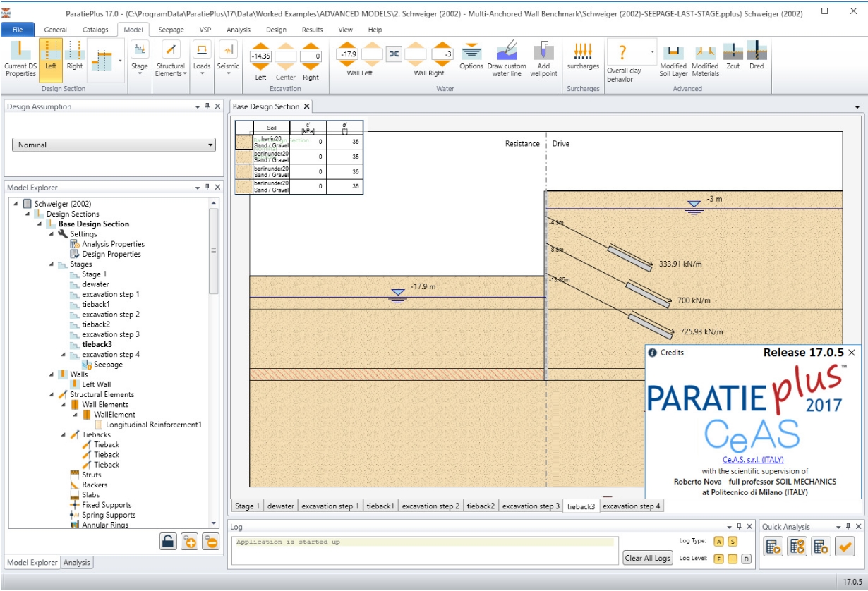Toggle Log Level E filter
Viewport: 868px width, 591px height.
[x=719, y=559]
